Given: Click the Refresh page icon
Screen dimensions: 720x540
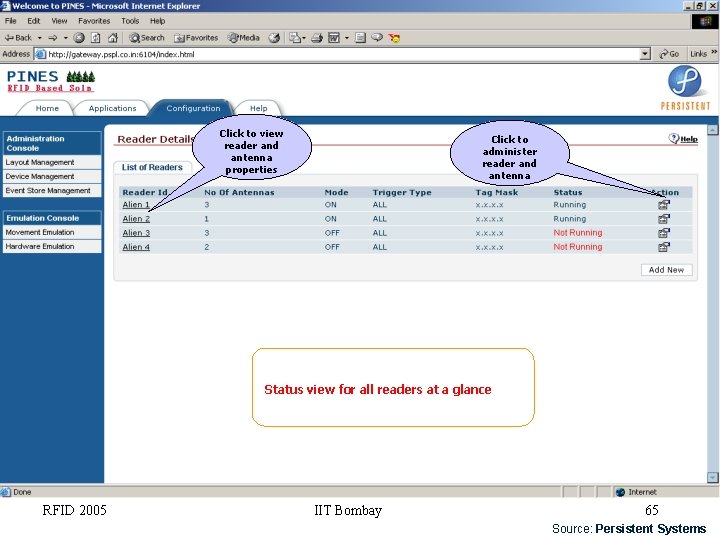Looking at the screenshot, I should click(x=96, y=38).
